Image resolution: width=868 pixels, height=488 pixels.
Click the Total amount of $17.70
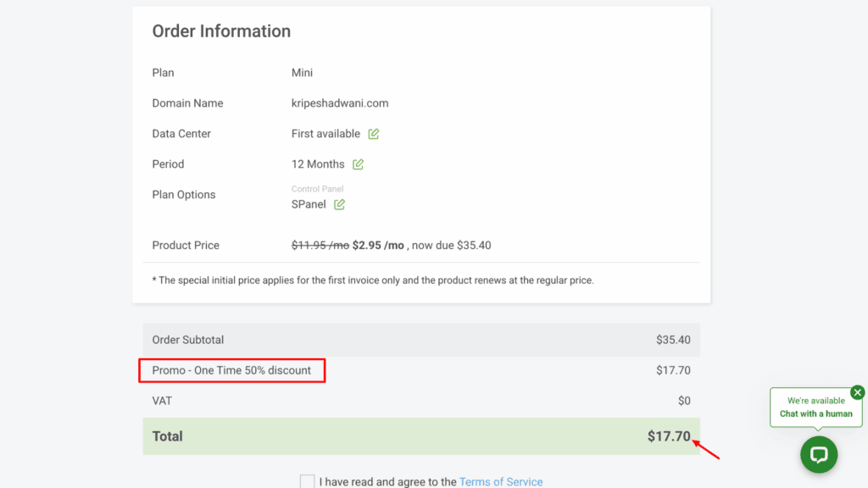(x=667, y=435)
